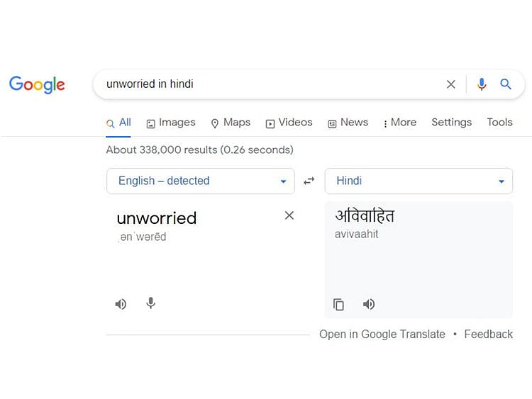
Task: Start voice input for translation
Action: [150, 303]
